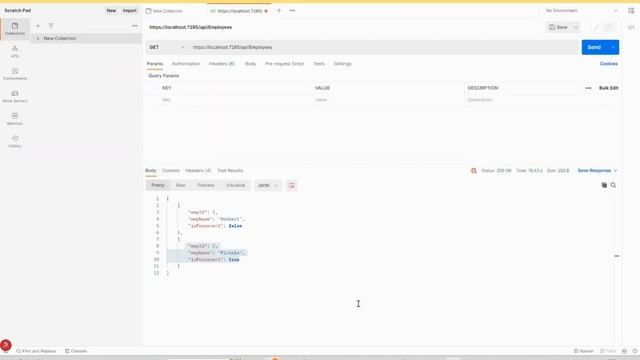This screenshot has height=360, width=640.
Task: Open the Save button dropdown arrow
Action: tap(576, 27)
